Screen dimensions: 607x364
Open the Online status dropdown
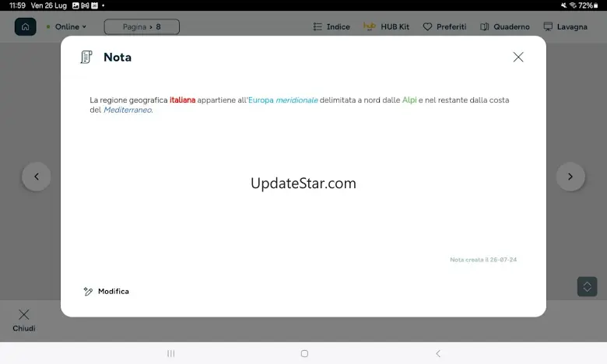click(x=67, y=26)
